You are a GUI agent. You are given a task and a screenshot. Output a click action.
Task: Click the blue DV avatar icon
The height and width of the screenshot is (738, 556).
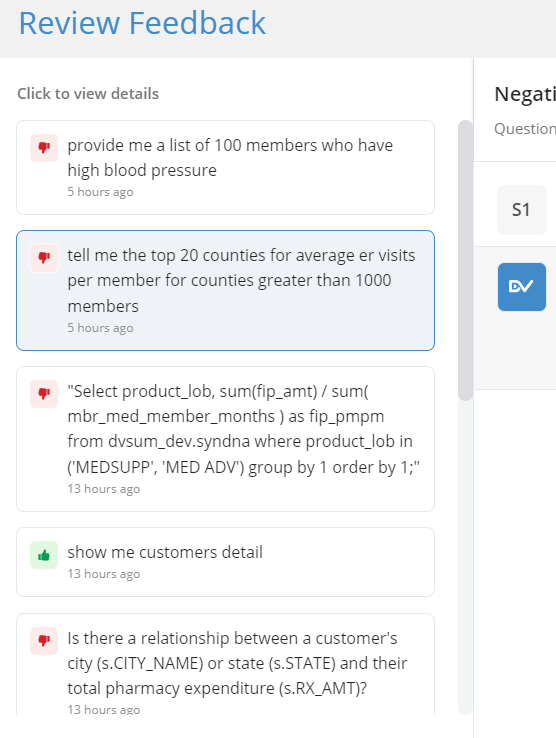point(522,287)
